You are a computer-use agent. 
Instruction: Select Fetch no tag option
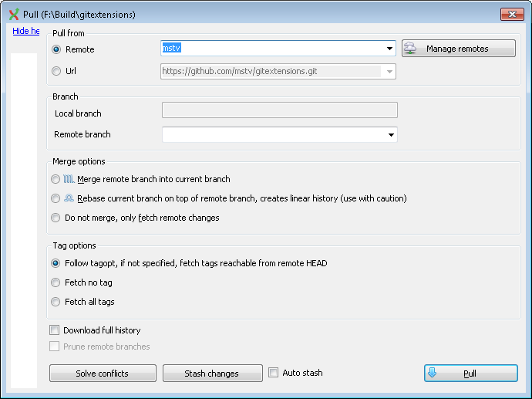pos(56,282)
